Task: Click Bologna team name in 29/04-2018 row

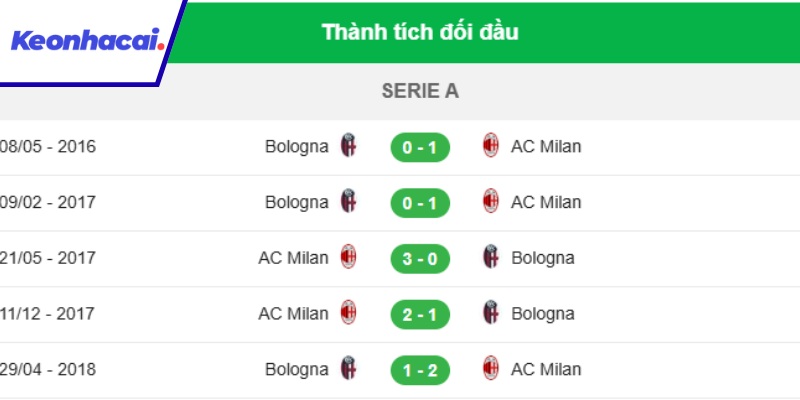Action: [296, 369]
